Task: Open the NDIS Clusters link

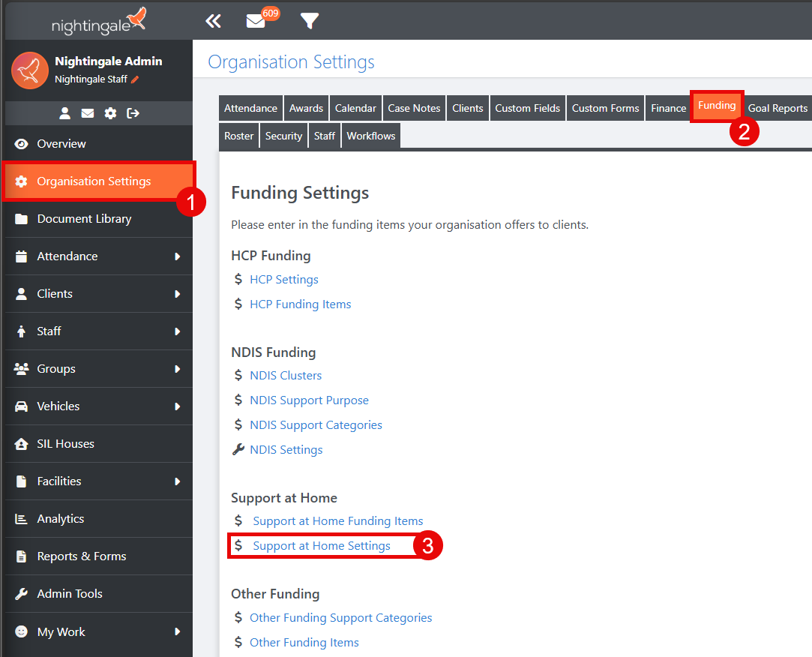Action: pos(286,376)
